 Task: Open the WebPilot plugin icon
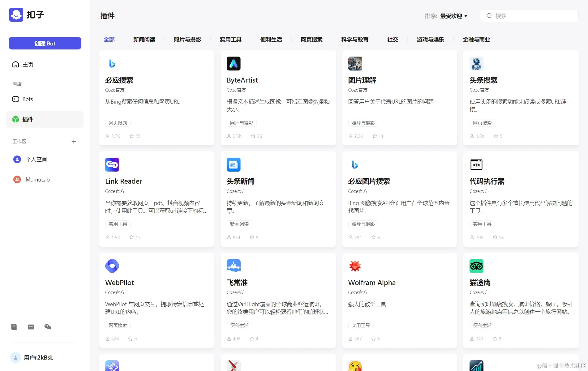point(112,266)
